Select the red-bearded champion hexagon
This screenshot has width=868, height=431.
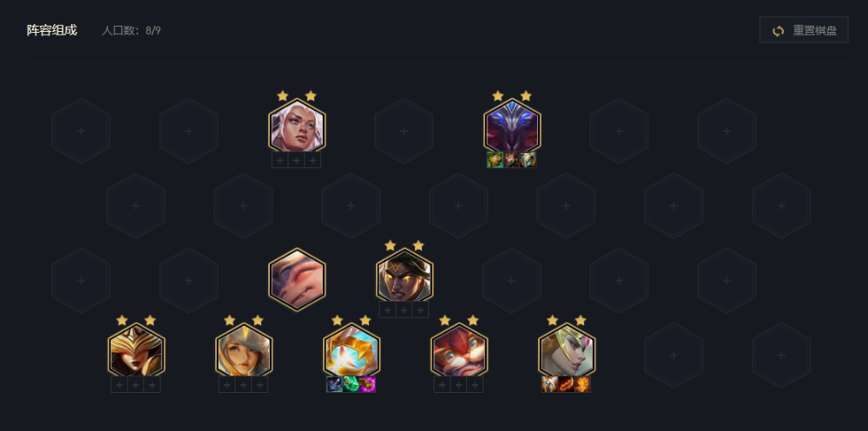(x=459, y=351)
